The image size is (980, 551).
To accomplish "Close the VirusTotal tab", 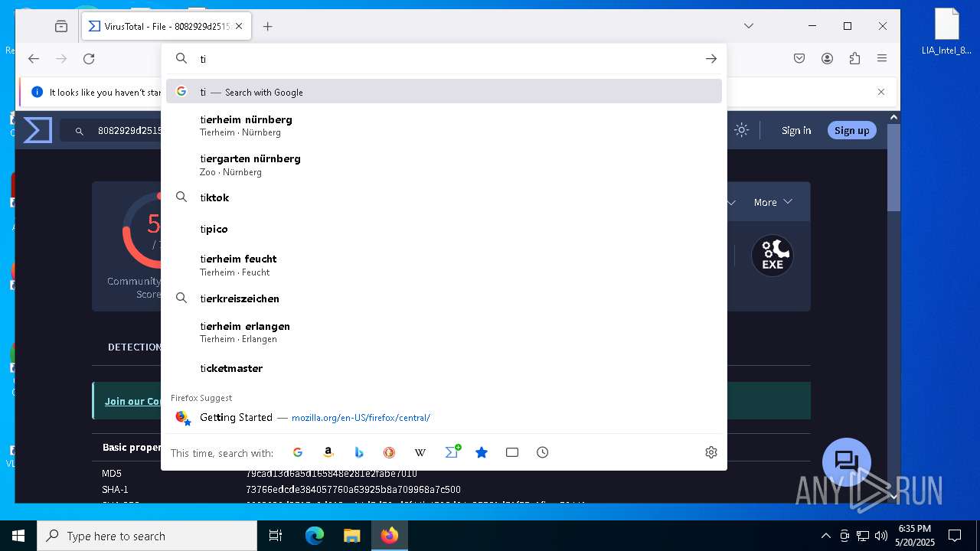I will (239, 26).
